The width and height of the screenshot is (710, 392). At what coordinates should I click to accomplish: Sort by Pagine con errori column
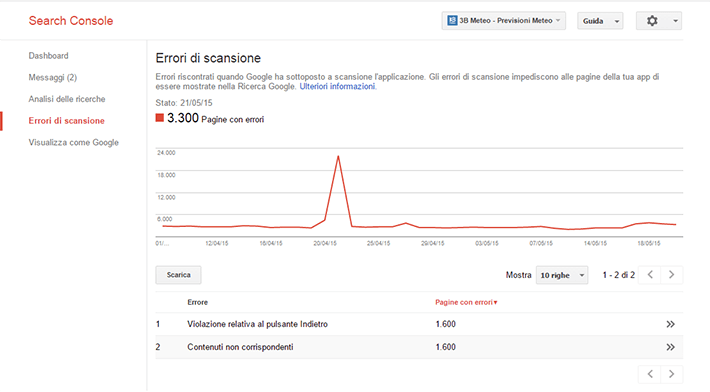(466, 302)
